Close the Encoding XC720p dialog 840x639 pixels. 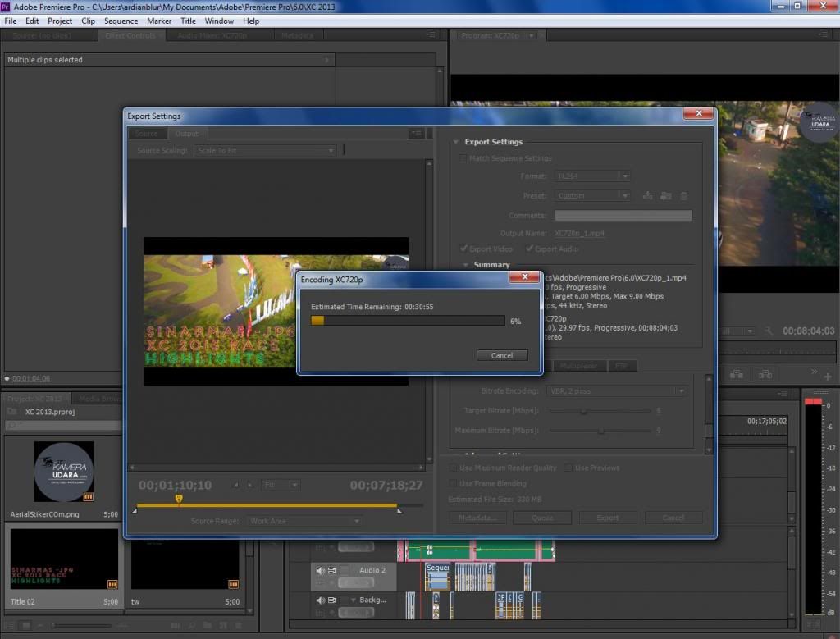point(524,276)
